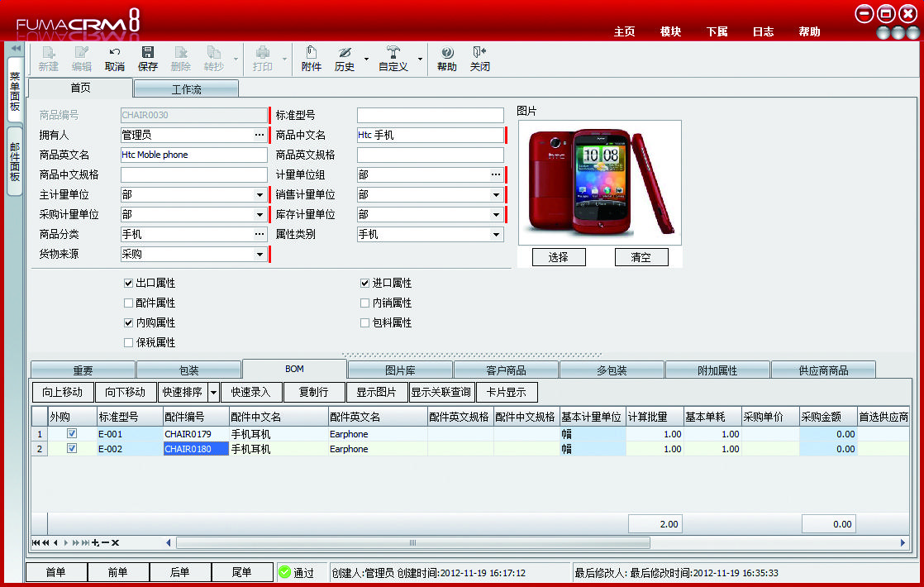The width and height of the screenshot is (924, 587).
Task: Expand the 快速排序 dropdown arrow
Action: [213, 392]
